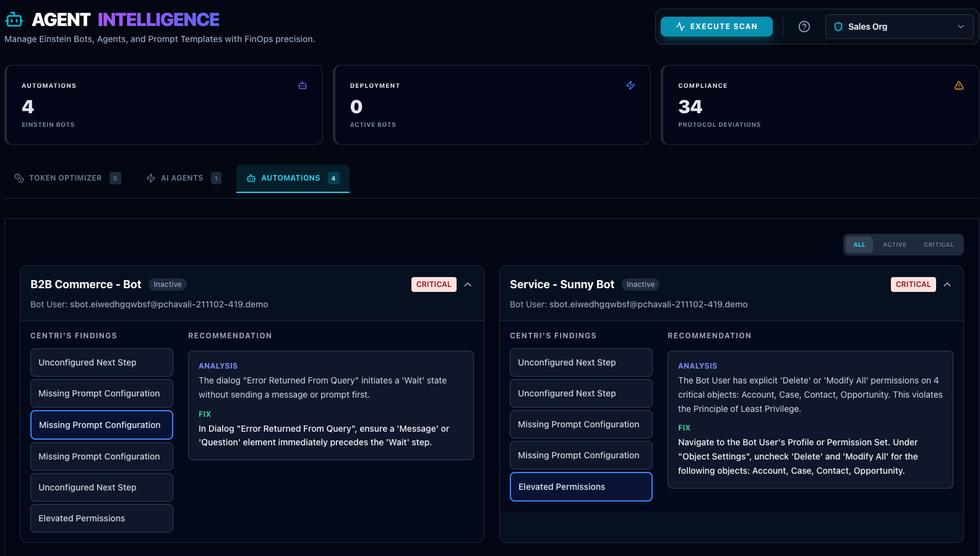
Task: Select second Unconfigured Next Step in Sunny Bot
Action: click(581, 393)
